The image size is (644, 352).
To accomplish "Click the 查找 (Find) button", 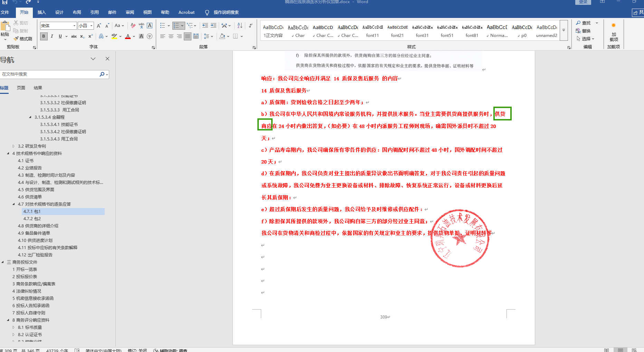I will tap(584, 23).
